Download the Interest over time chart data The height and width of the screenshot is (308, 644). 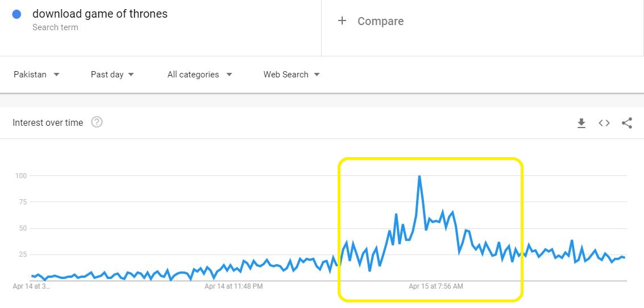(581, 123)
